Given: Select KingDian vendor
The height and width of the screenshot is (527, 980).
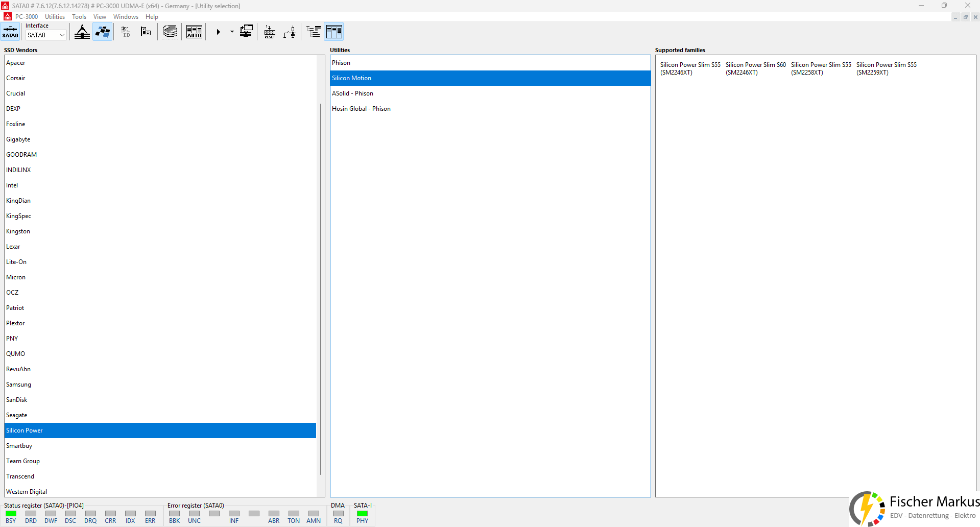Looking at the screenshot, I should pos(160,201).
